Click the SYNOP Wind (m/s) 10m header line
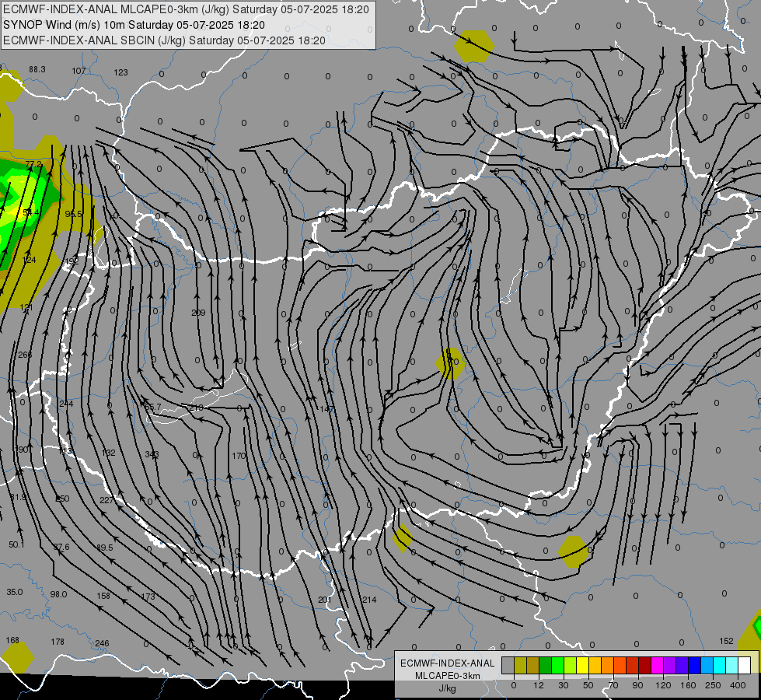The width and height of the screenshot is (761, 700). coord(134,25)
